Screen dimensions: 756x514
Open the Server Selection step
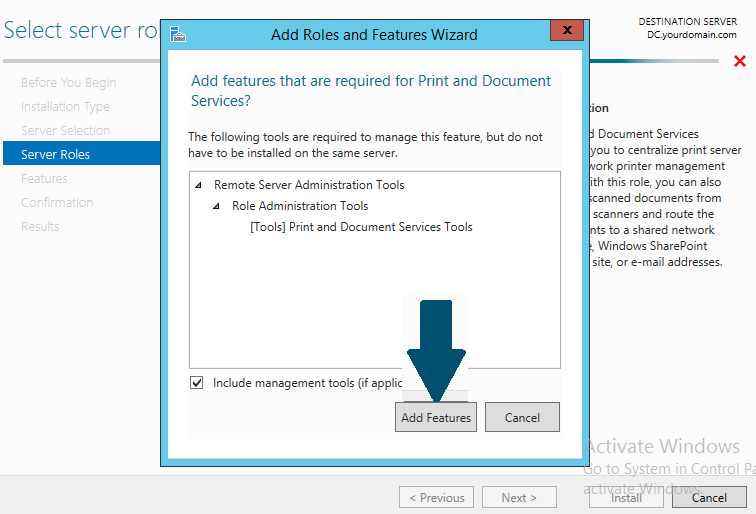66,131
